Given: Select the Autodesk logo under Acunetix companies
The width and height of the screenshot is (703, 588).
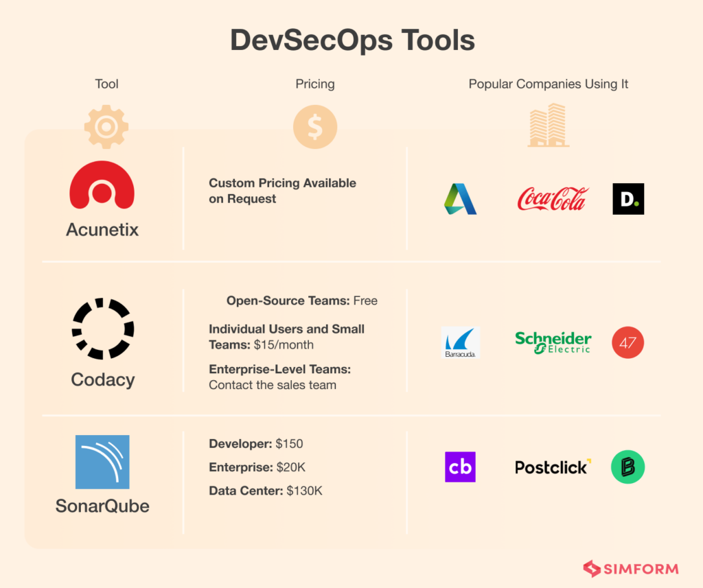Looking at the screenshot, I should coord(460,199).
